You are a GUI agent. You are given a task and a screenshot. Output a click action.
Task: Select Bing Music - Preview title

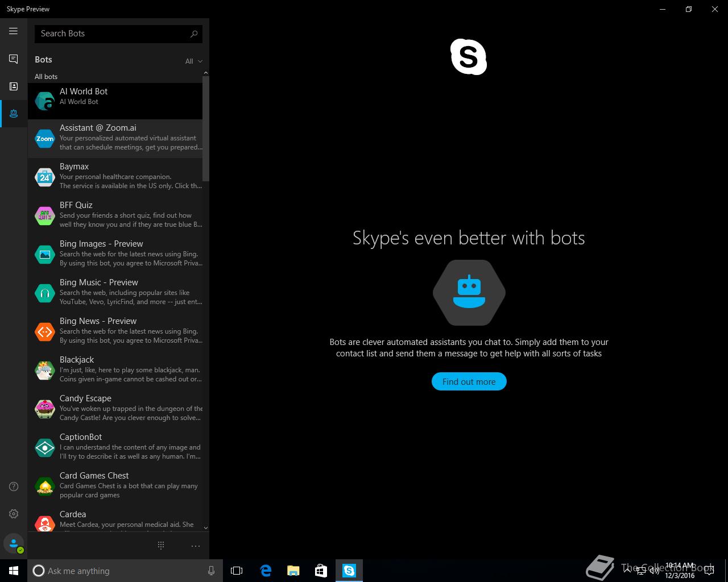tap(99, 282)
